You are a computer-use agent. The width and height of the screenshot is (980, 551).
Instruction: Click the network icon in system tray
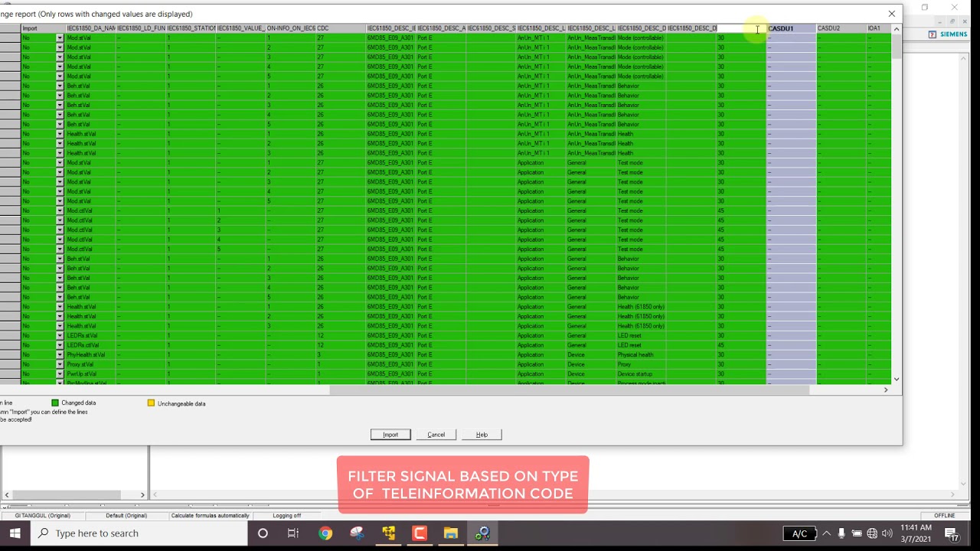click(872, 533)
